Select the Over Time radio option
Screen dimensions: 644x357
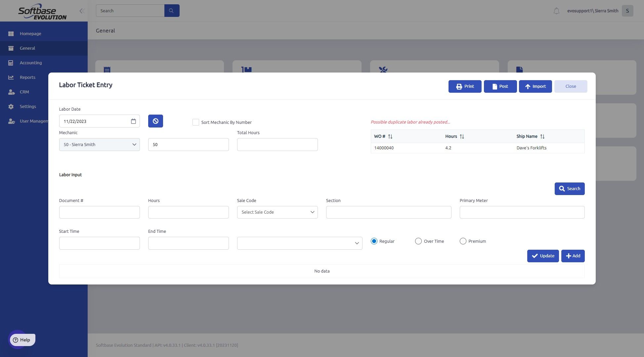418,241
